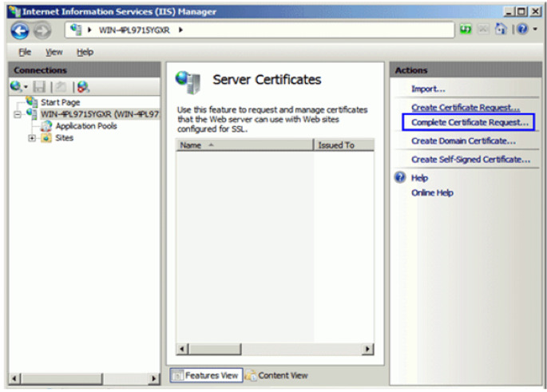This screenshot has height=392, width=547.
Task: Click the certificate list horizontal scrollbar thumb
Action: tap(215, 349)
